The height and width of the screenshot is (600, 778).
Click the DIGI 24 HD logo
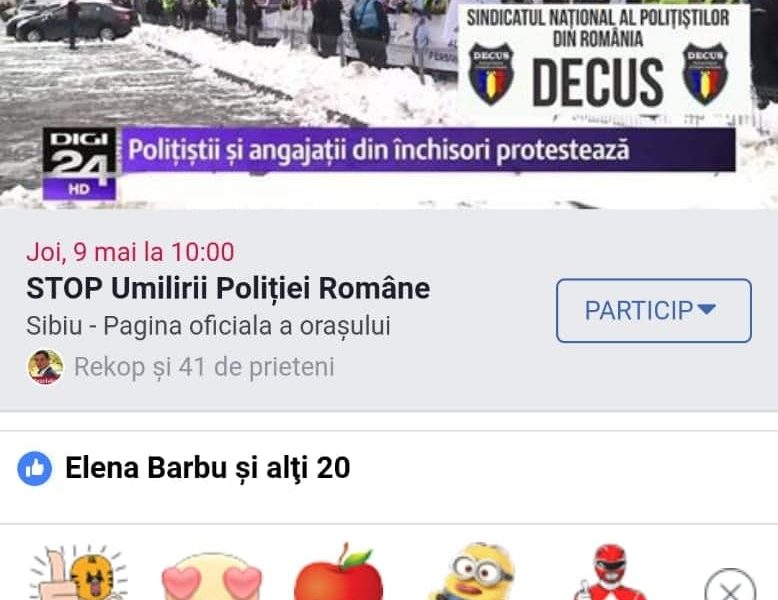point(79,164)
